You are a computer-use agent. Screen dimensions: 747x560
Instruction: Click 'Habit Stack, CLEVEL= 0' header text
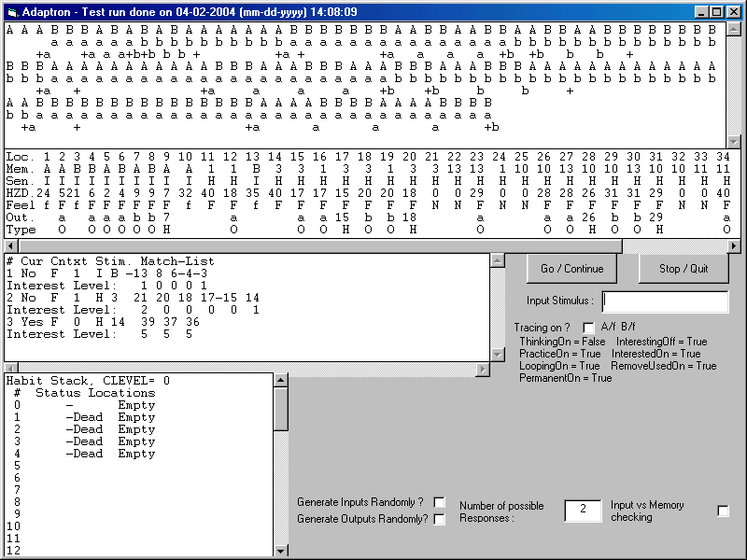[88, 381]
